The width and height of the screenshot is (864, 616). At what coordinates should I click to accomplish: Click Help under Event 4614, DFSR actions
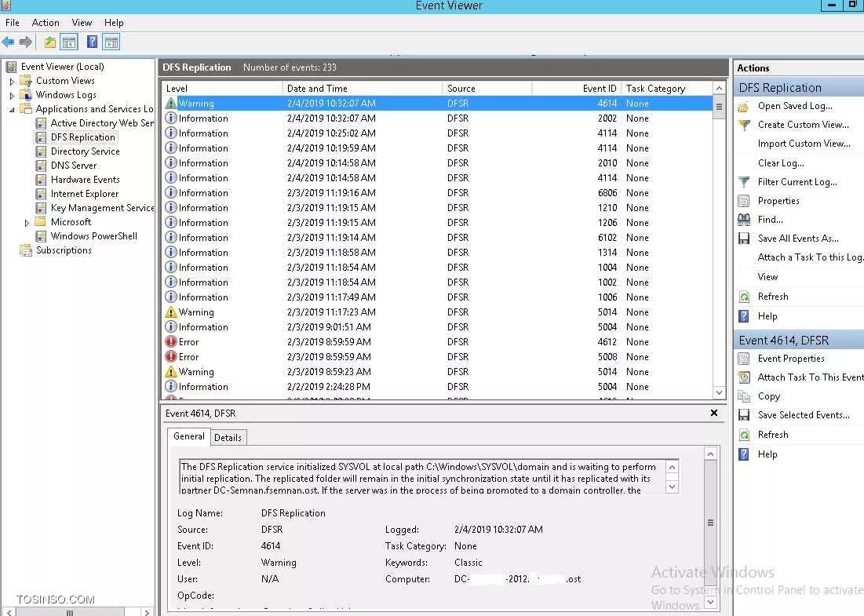point(767,454)
